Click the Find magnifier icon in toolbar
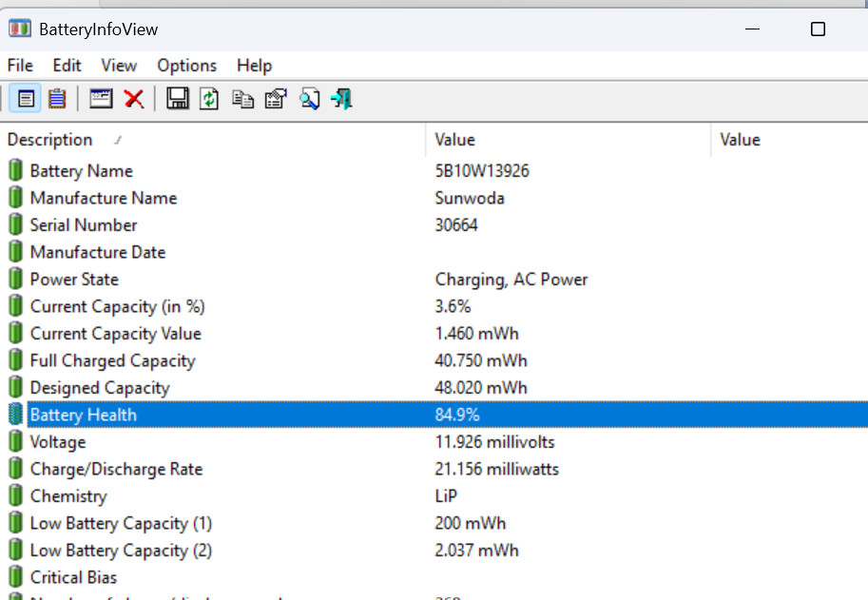 309,98
